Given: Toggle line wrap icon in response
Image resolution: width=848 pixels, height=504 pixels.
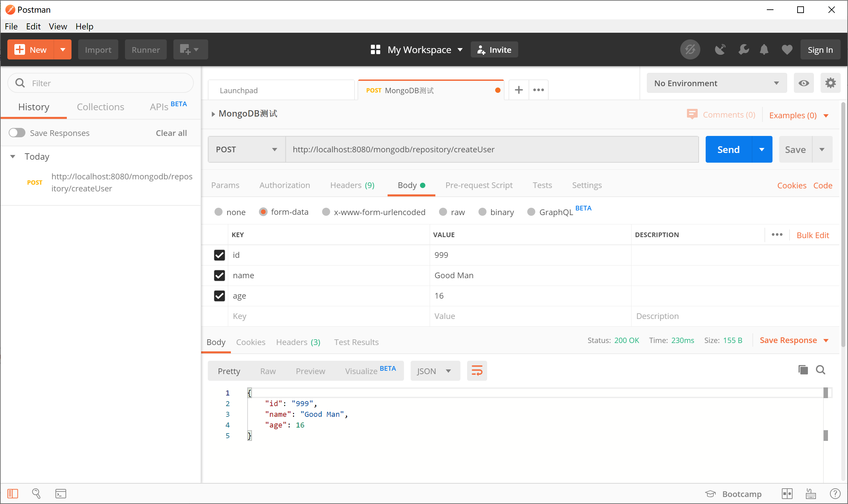Looking at the screenshot, I should 476,371.
